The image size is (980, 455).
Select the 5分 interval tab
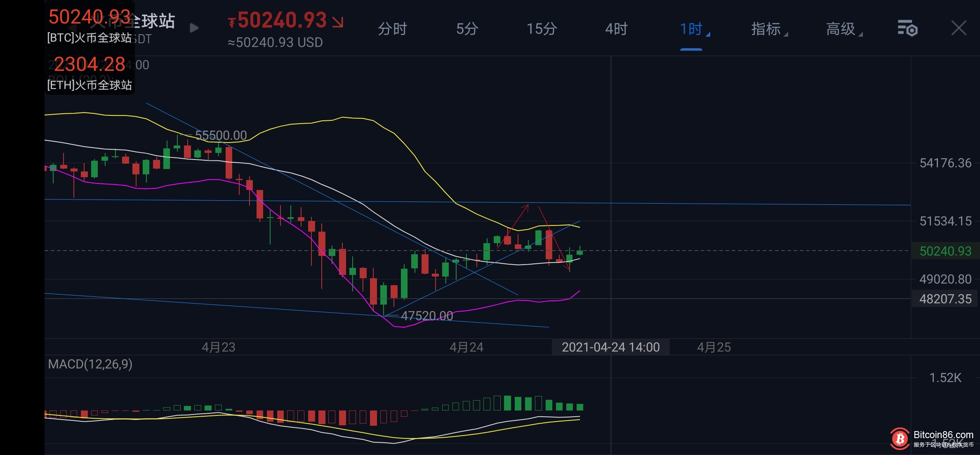(467, 29)
